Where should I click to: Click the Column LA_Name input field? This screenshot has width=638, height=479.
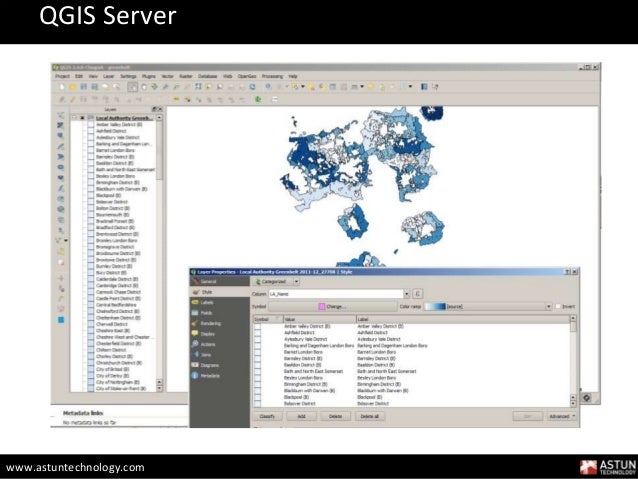(x=336, y=294)
